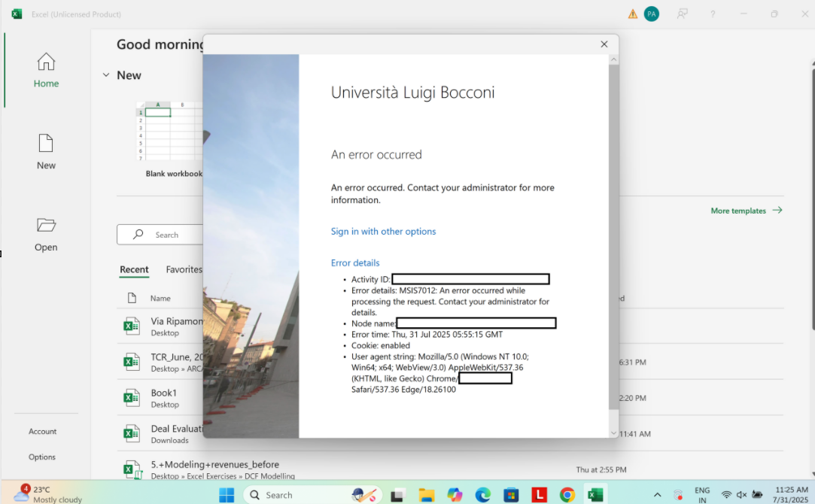Click the file type column header icon
Viewport: 815px width, 504px height.
(x=132, y=298)
